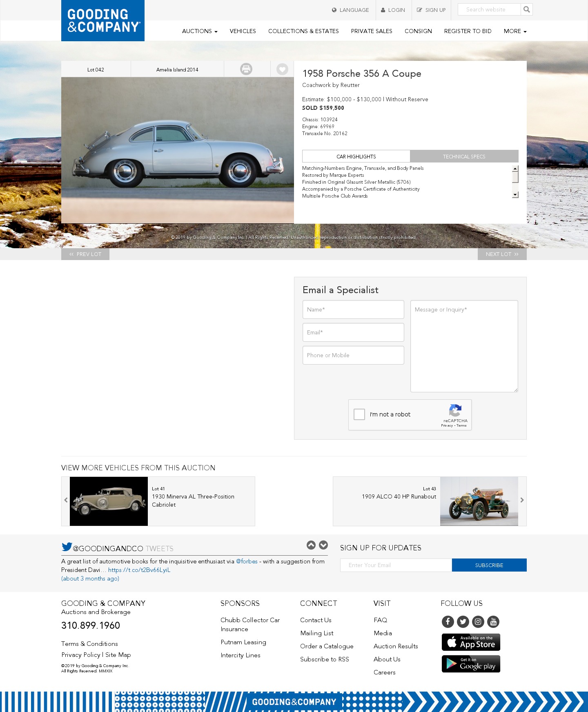Go to NEXT LOT
The image size is (588, 712).
point(502,254)
